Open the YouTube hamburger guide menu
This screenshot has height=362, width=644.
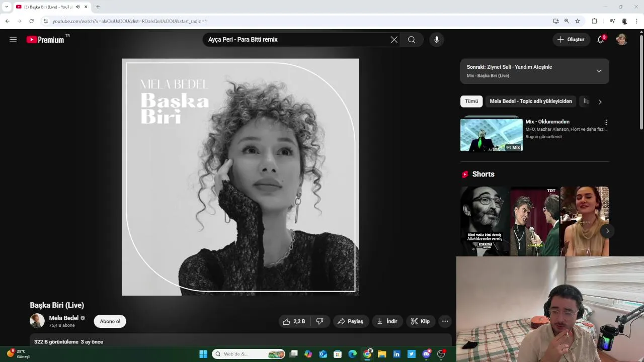point(13,40)
